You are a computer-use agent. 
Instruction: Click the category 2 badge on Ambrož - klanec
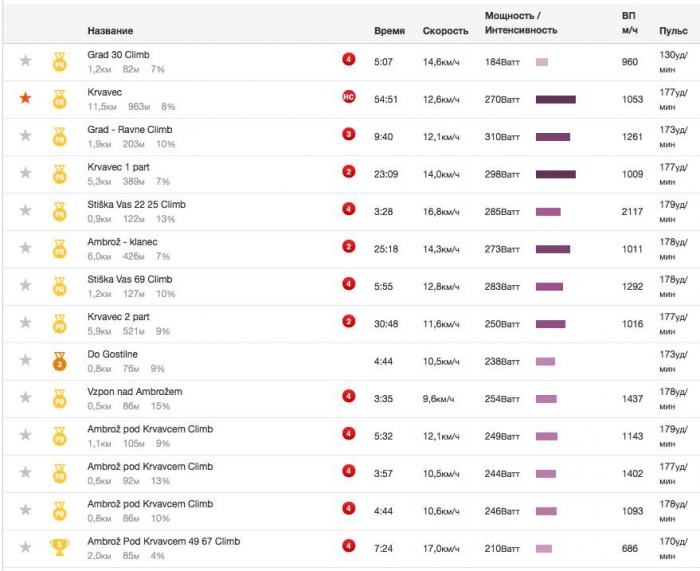point(349,247)
